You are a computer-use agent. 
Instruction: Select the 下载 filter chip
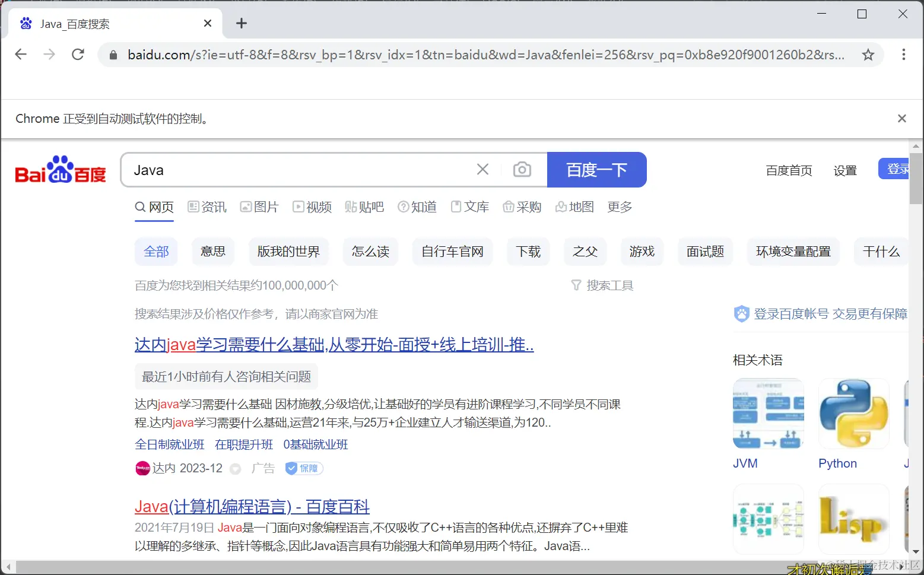click(528, 252)
